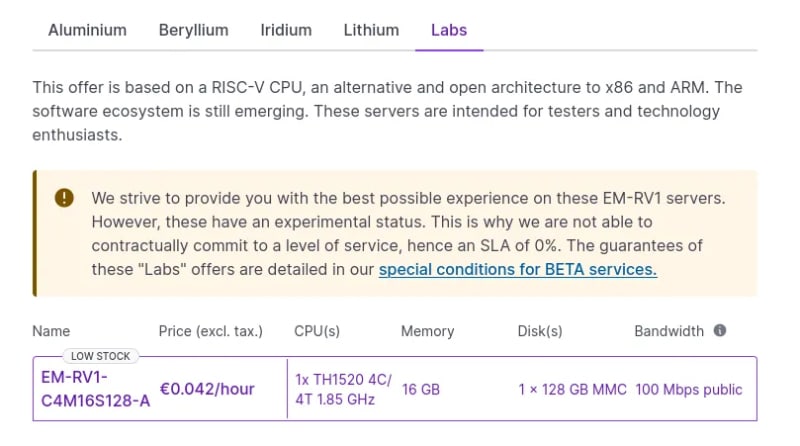Click the warning exclamation icon in notice
The height and width of the screenshot is (446, 800).
click(64, 198)
